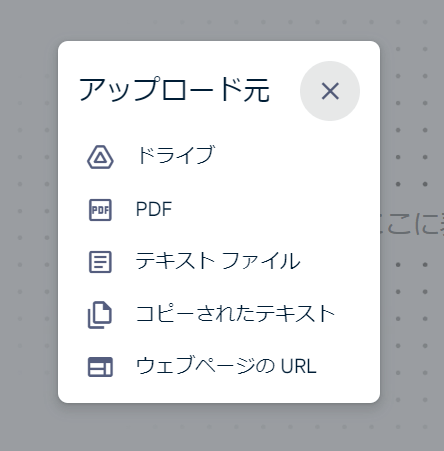Open the ウェブページの URL option

pyautogui.click(x=219, y=367)
